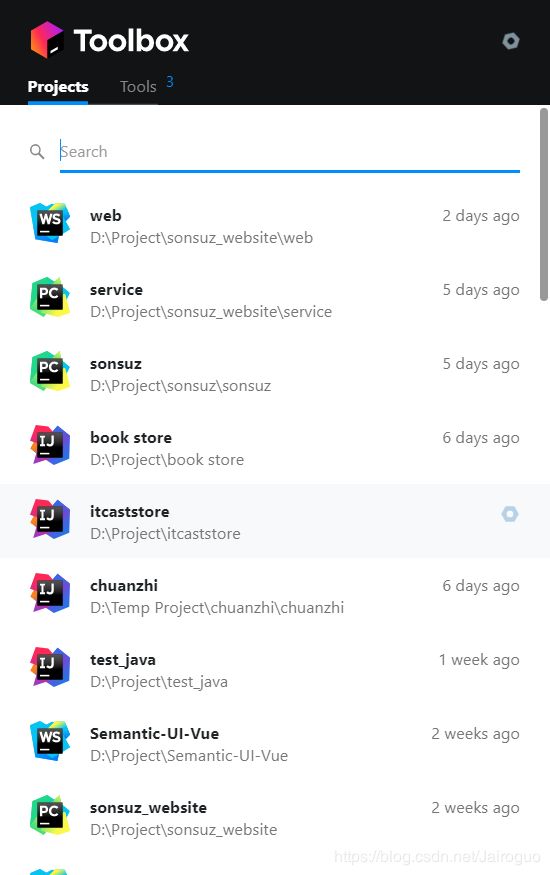Click the WebStorm icon for web project
Image resolution: width=550 pixels, height=875 pixels.
click(50, 223)
